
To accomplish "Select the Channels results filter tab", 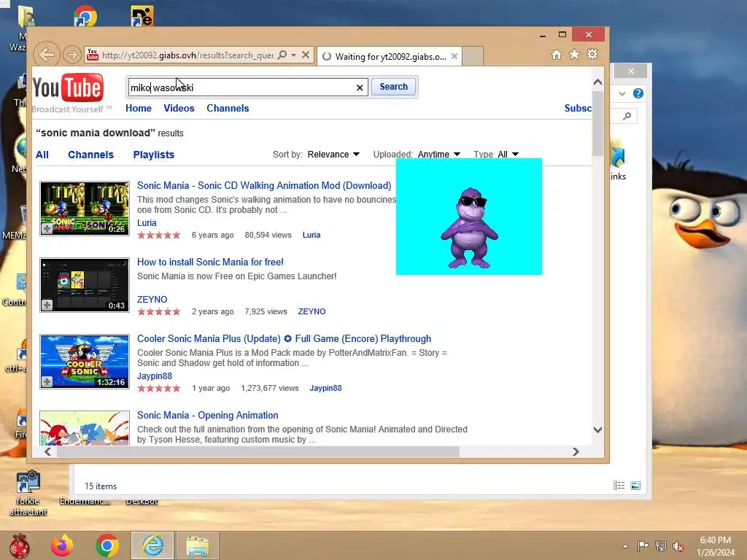I will click(x=91, y=155).
